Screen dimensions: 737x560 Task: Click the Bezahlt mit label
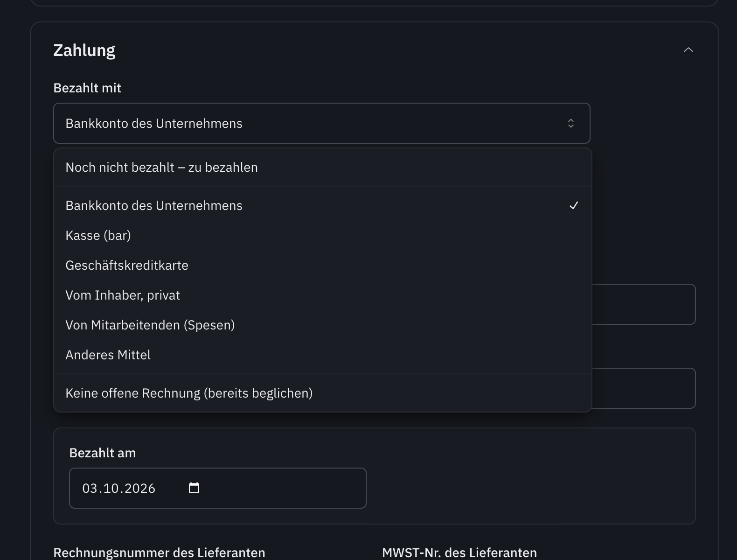(x=87, y=88)
